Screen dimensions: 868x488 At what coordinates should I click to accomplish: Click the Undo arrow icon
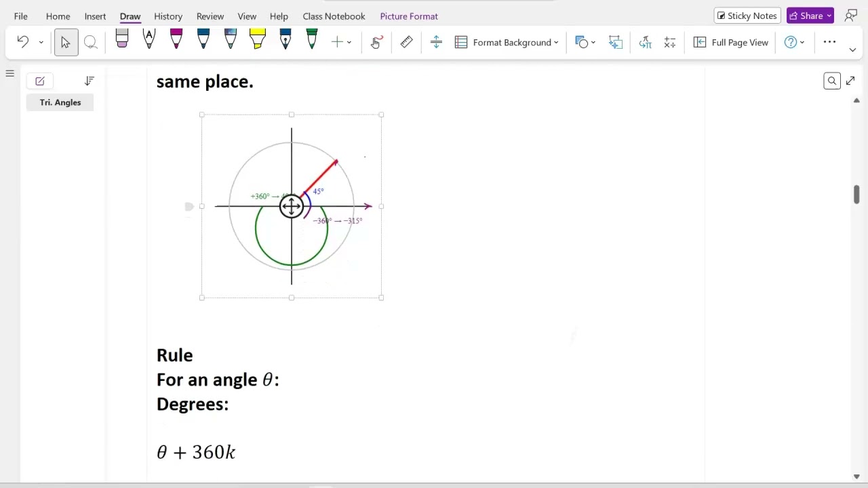click(x=22, y=42)
